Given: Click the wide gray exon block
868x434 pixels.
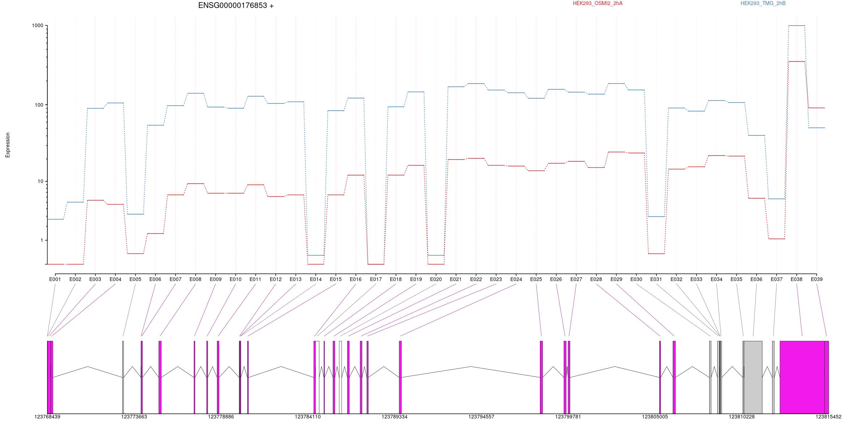Looking at the screenshot, I should click(753, 377).
